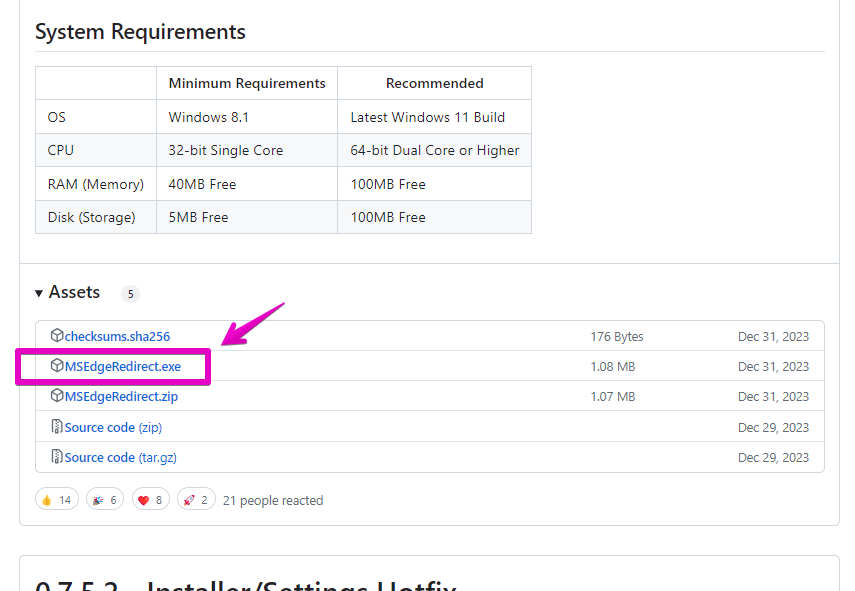
Task: Click '64-bit Dual Core or Higher' cell
Action: coord(435,150)
